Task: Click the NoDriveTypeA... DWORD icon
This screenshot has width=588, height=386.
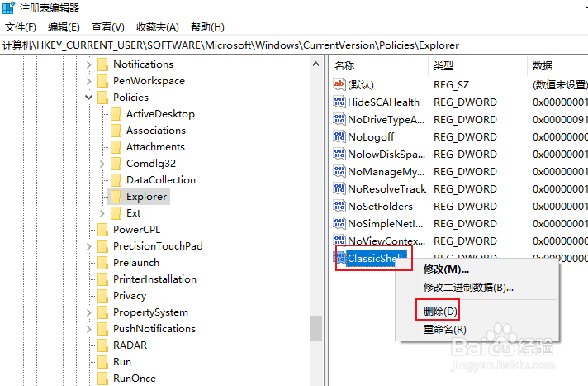Action: pos(339,119)
